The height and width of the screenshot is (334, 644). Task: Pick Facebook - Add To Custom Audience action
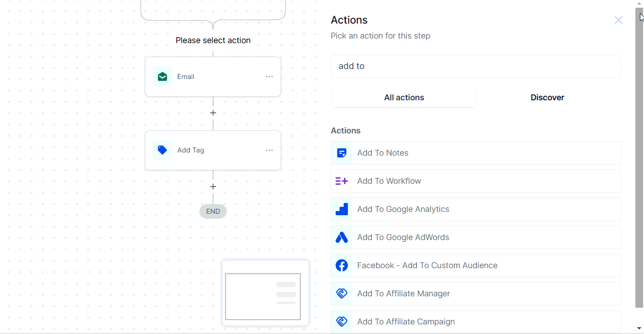pos(476,265)
